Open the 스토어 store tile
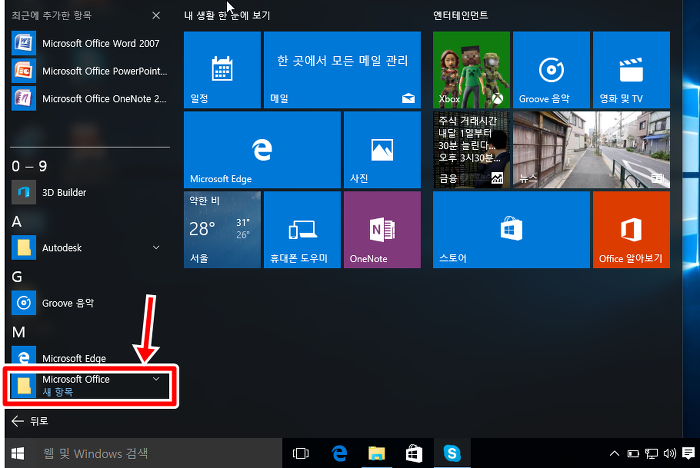The width and height of the screenshot is (700, 468). (512, 230)
